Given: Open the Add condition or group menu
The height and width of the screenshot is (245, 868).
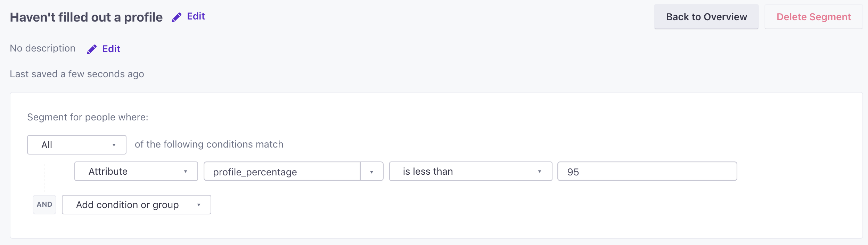Looking at the screenshot, I should click(136, 205).
